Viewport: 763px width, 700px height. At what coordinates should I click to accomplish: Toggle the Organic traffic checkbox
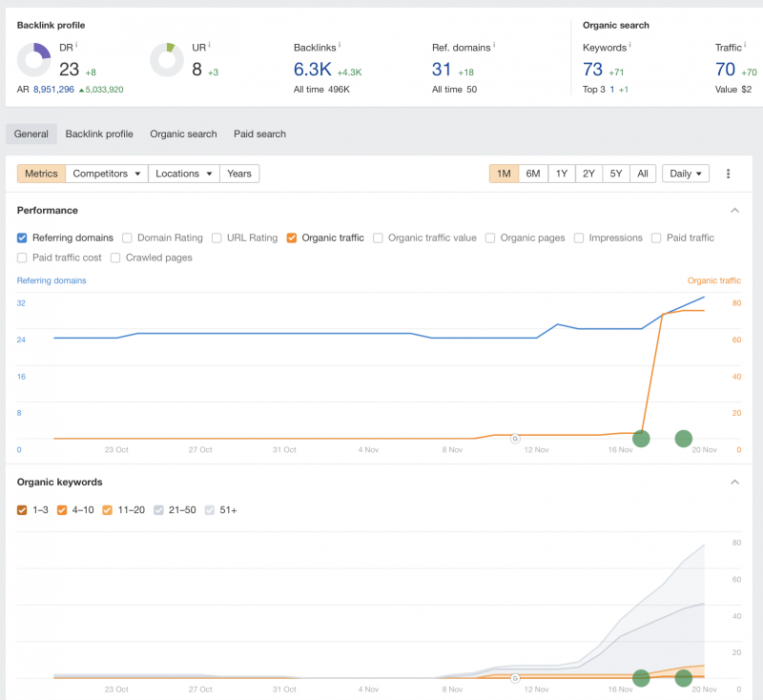click(x=292, y=237)
